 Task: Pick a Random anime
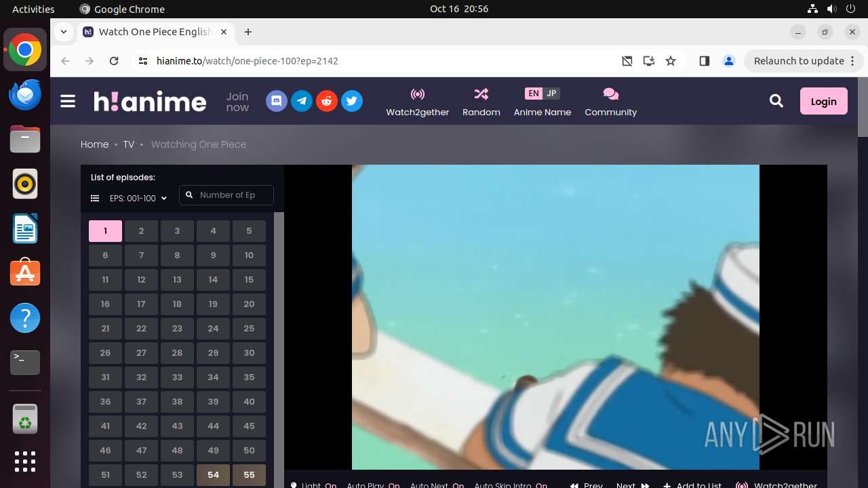[481, 102]
